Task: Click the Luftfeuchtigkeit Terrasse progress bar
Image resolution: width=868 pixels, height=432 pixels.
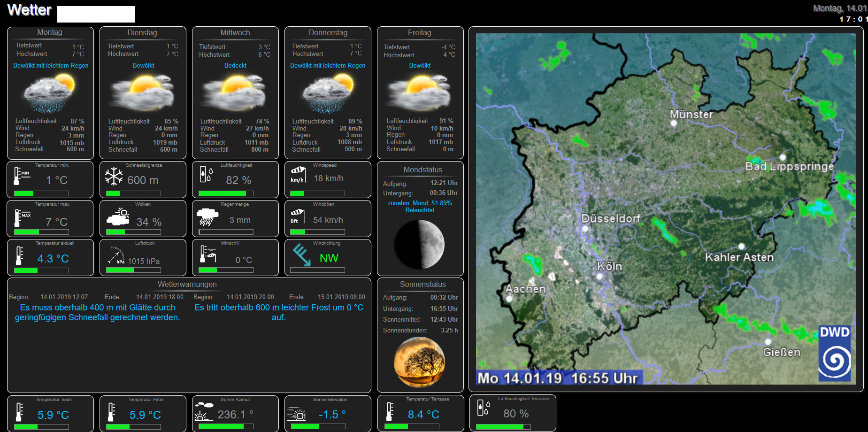Action: (503, 427)
